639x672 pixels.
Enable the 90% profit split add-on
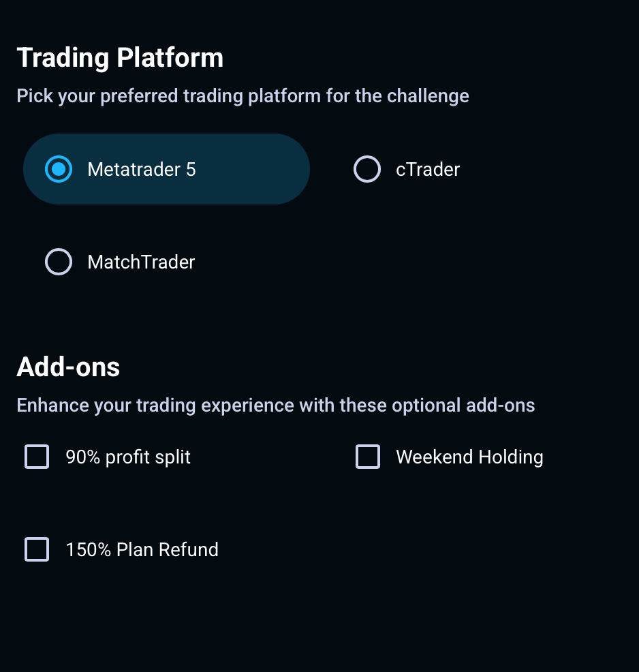pyautogui.click(x=37, y=457)
